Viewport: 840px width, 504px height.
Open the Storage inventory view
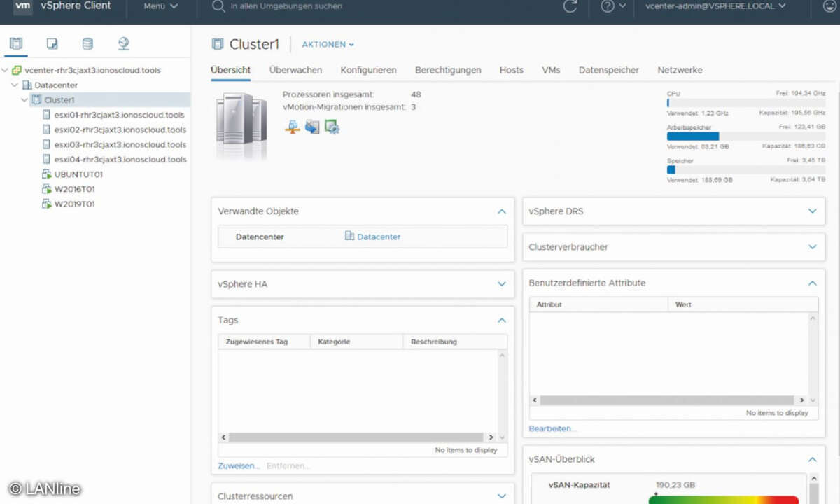(x=87, y=44)
